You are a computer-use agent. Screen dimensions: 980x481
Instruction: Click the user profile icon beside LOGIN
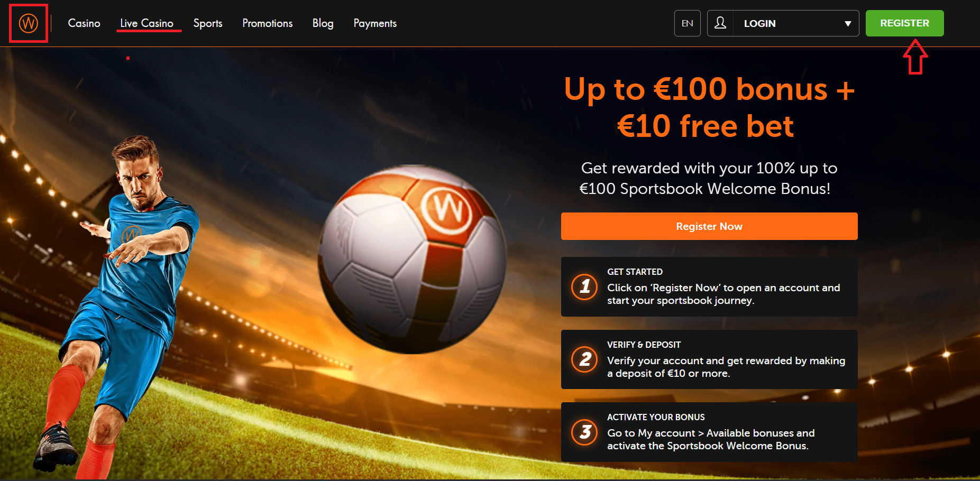tap(720, 23)
